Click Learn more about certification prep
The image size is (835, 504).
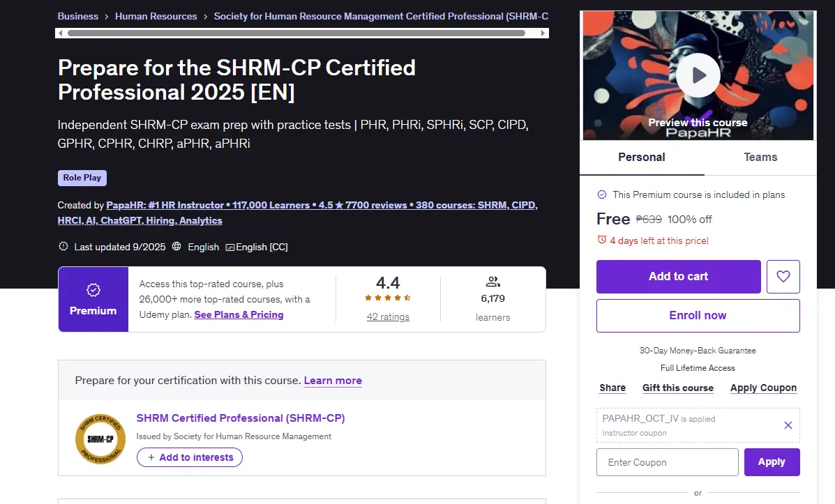pyautogui.click(x=333, y=381)
